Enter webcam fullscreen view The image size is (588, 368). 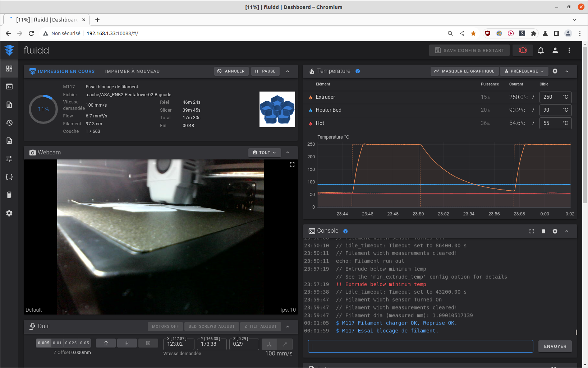[292, 164]
